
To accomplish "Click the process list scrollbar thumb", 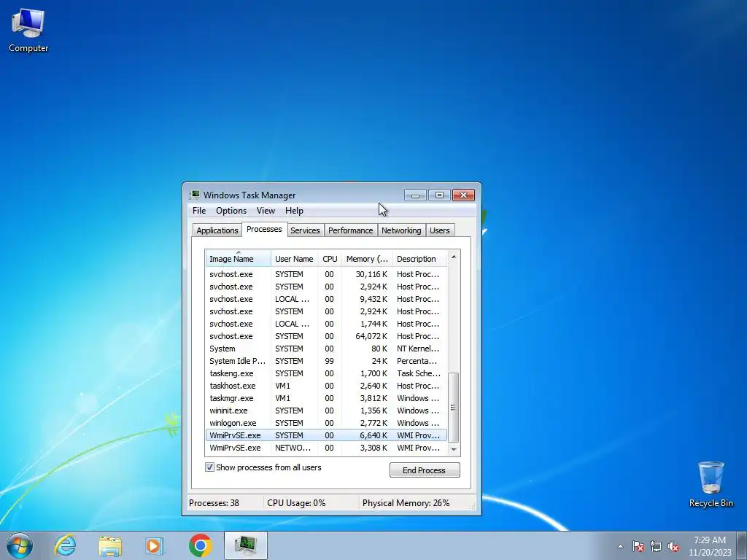I will 454,407.
